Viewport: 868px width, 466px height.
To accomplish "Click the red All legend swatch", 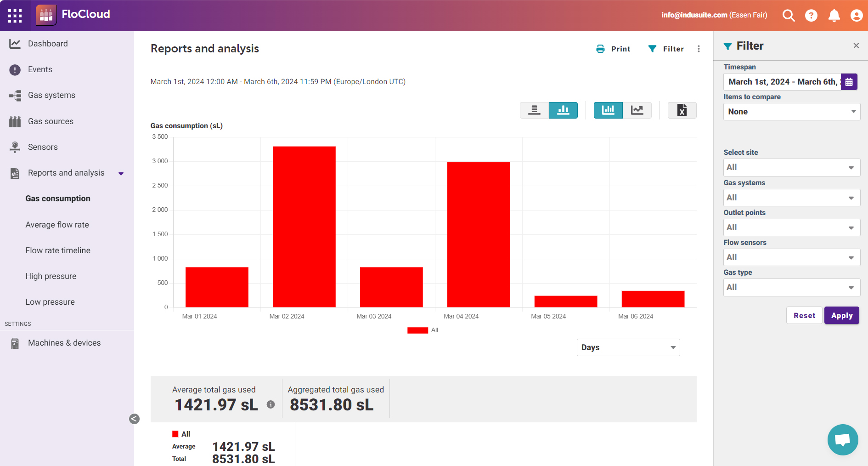I will pos(417,330).
